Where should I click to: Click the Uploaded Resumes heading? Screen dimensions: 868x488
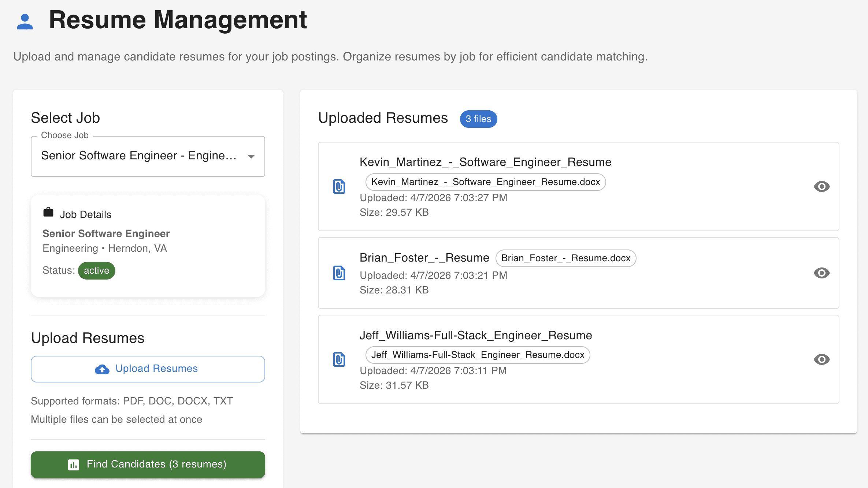383,118
